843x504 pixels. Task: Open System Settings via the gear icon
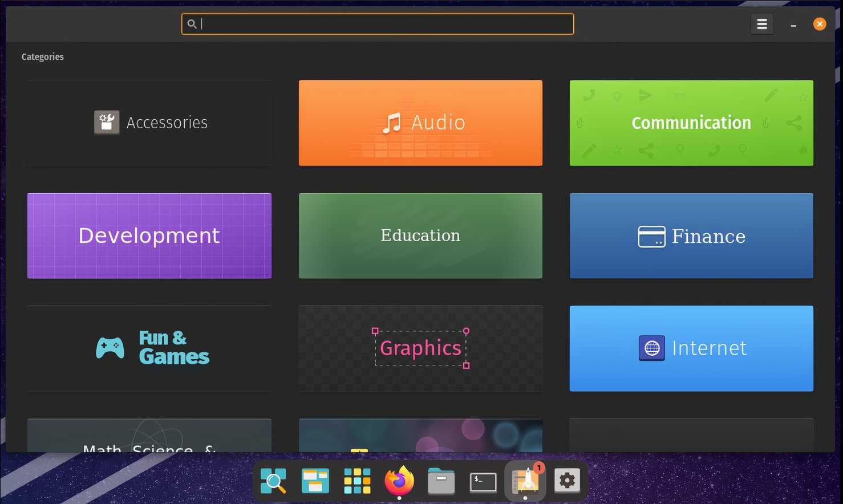(566, 481)
